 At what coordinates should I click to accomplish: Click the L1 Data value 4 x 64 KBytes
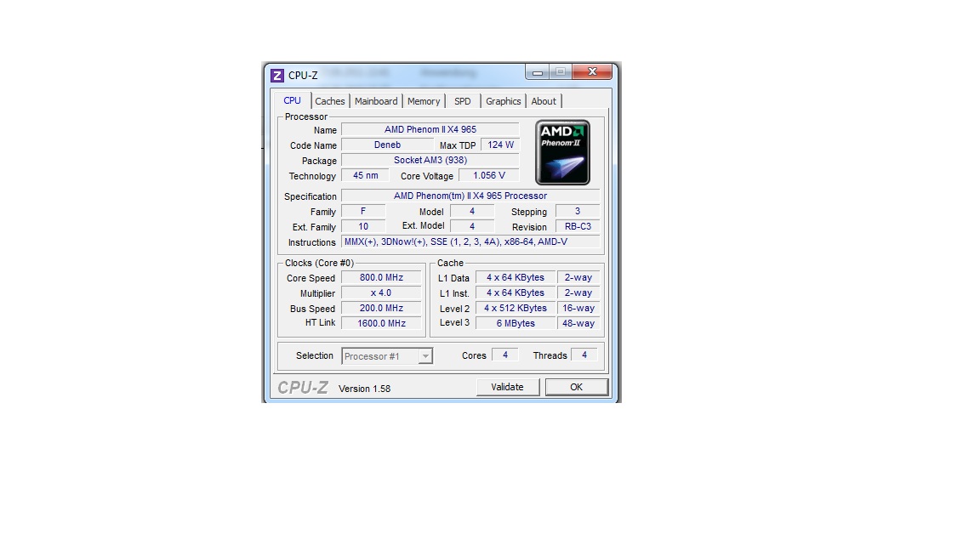click(x=516, y=277)
